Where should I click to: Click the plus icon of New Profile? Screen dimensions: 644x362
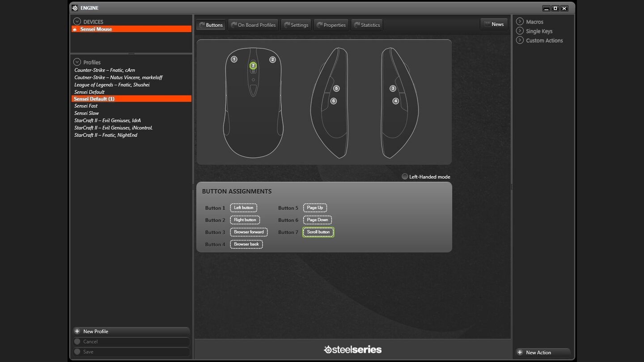tap(77, 331)
